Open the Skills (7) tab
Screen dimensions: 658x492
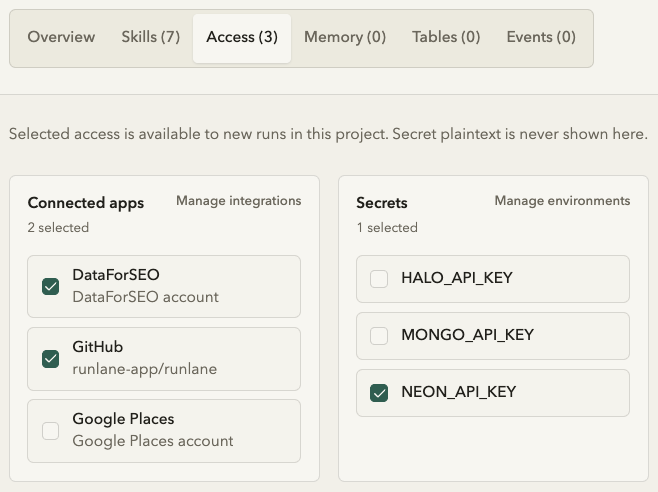click(x=151, y=37)
